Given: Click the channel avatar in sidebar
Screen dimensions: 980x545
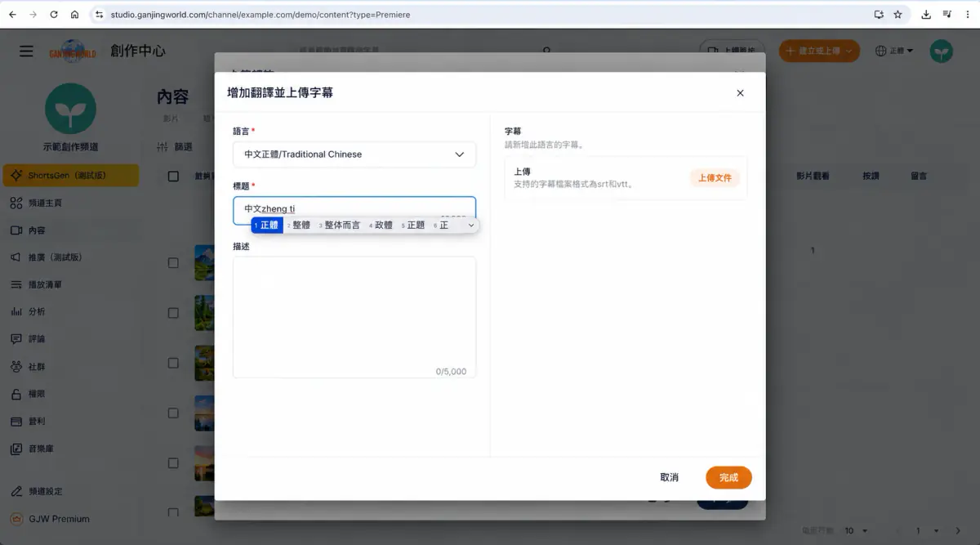Looking at the screenshot, I should point(70,109).
